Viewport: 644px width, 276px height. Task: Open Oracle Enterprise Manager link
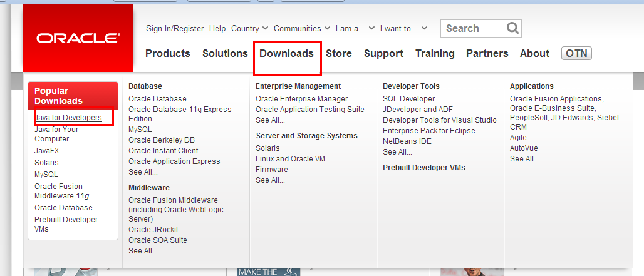coord(301,99)
